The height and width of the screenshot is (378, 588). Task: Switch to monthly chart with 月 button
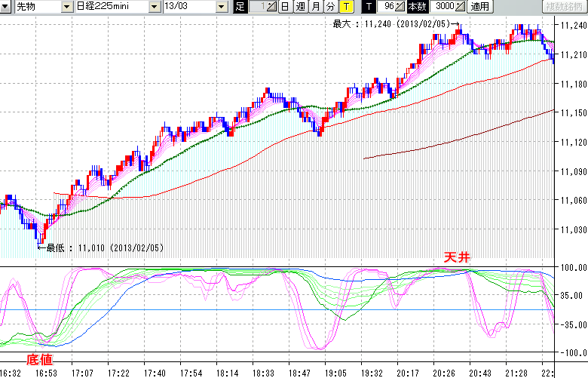315,7
